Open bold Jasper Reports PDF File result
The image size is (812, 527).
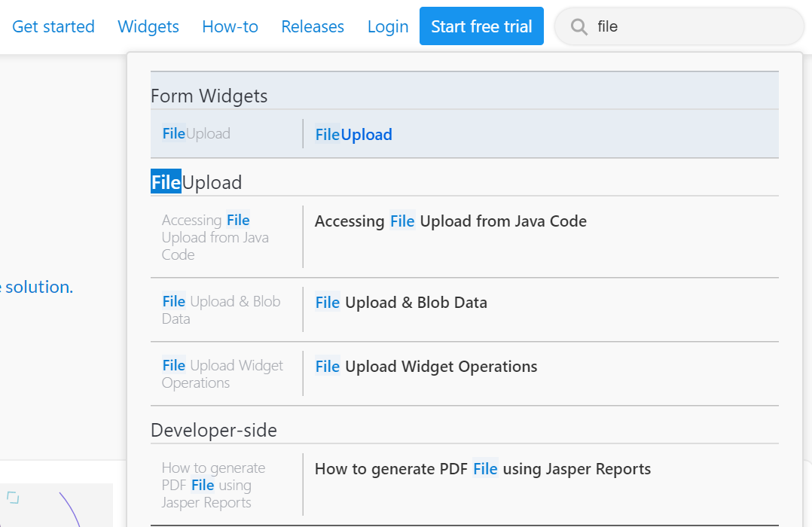pos(482,469)
